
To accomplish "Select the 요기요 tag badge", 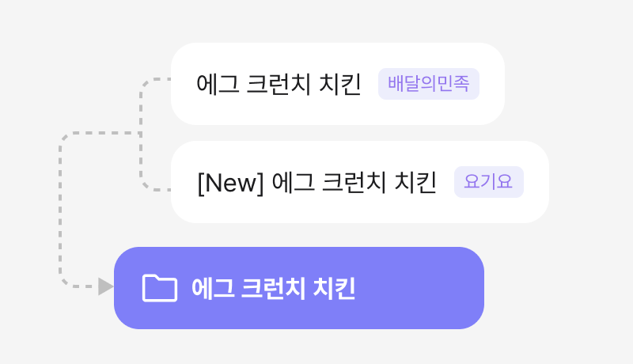I will (x=488, y=182).
